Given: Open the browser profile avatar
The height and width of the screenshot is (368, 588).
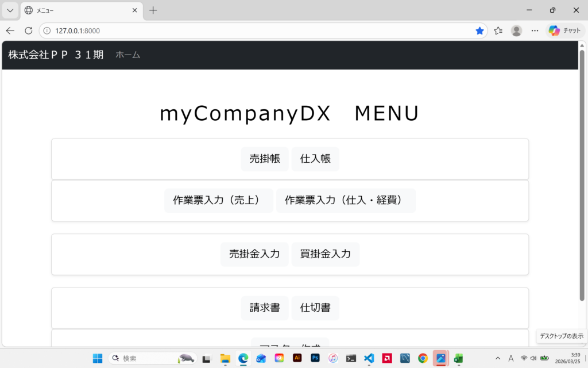Looking at the screenshot, I should click(516, 30).
